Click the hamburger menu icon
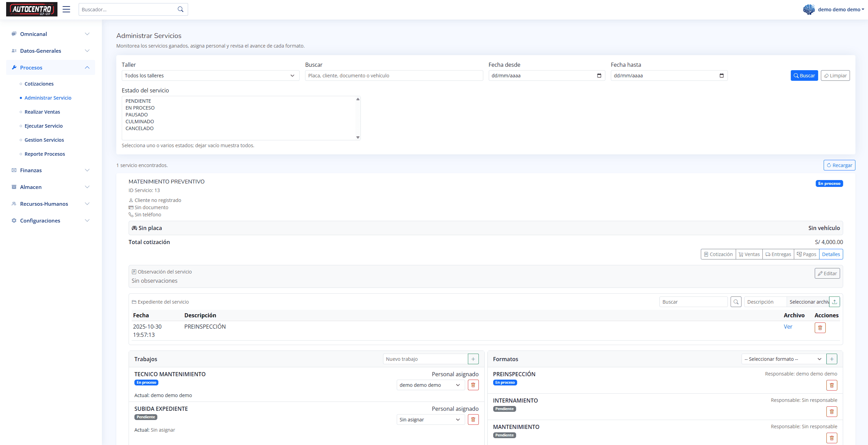 pos(66,9)
